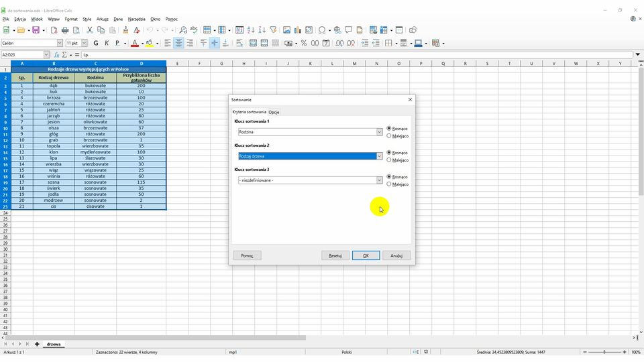Click the Insert Special Character omega icon

pos(322,30)
